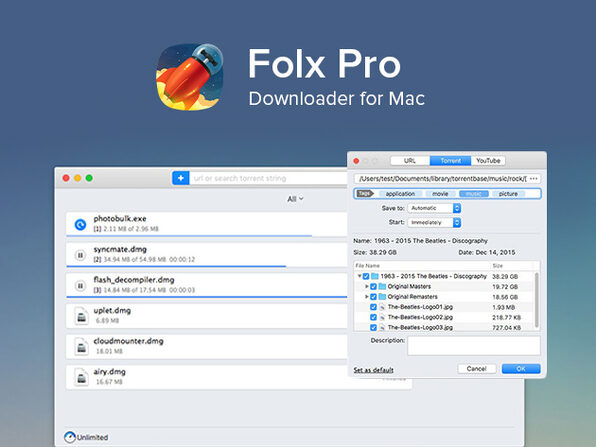The width and height of the screenshot is (596, 447).
Task: Click the pause icon for syncmate.dmg
Action: [80, 255]
